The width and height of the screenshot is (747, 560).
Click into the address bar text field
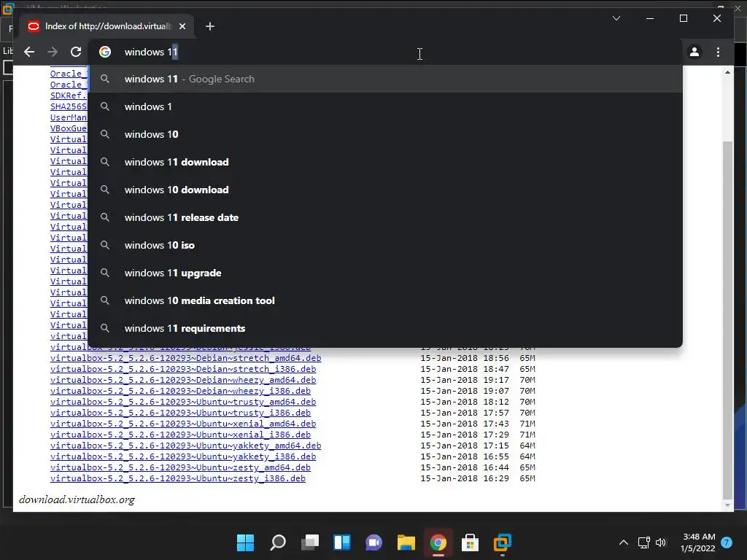tap(385, 52)
